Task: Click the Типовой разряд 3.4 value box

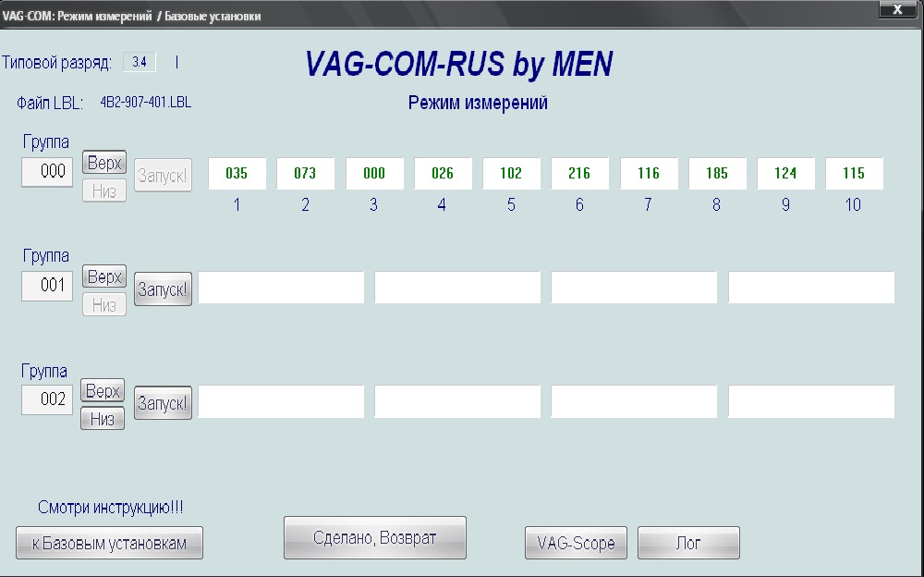Action: 140,62
